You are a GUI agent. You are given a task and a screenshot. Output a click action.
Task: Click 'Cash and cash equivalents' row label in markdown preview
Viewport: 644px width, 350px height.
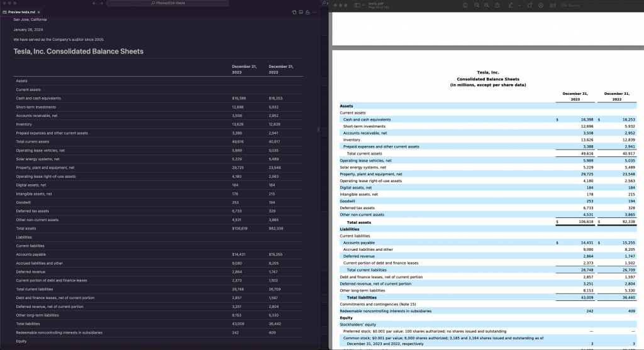point(38,99)
